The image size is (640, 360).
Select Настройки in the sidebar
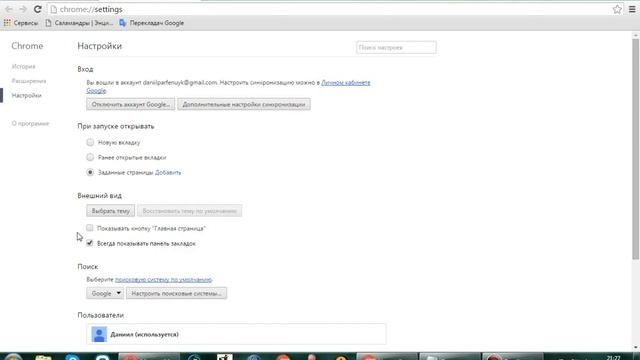coord(27,96)
